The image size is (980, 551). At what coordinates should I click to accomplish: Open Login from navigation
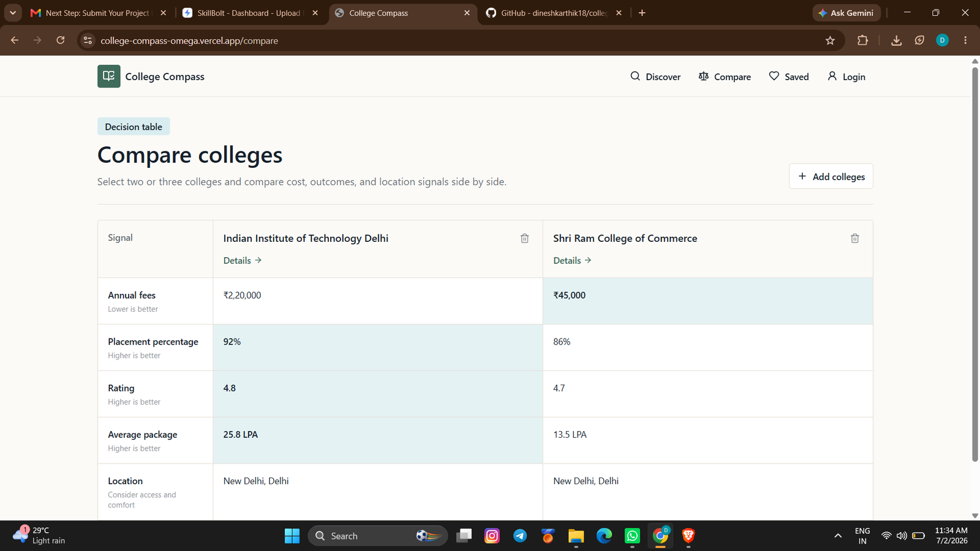pos(846,77)
